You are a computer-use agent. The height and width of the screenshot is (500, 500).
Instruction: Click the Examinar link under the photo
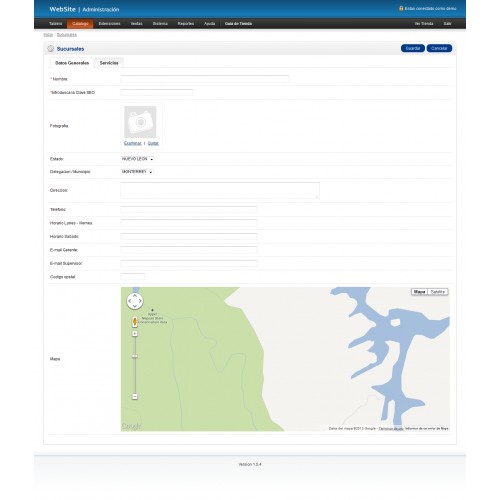click(x=133, y=143)
